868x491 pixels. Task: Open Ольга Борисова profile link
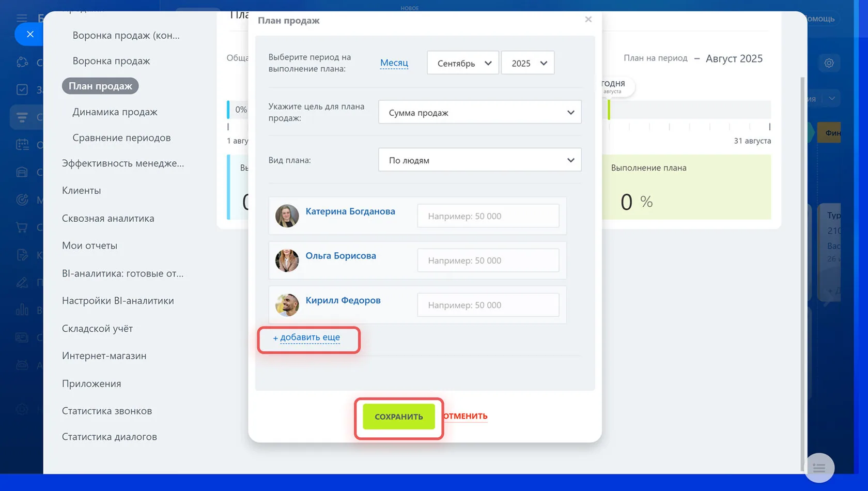341,256
